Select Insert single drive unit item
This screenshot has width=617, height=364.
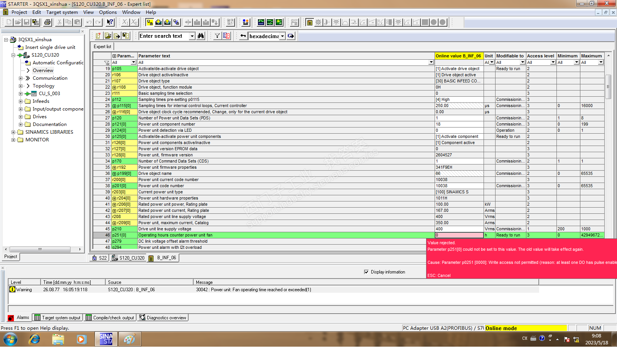click(50, 47)
